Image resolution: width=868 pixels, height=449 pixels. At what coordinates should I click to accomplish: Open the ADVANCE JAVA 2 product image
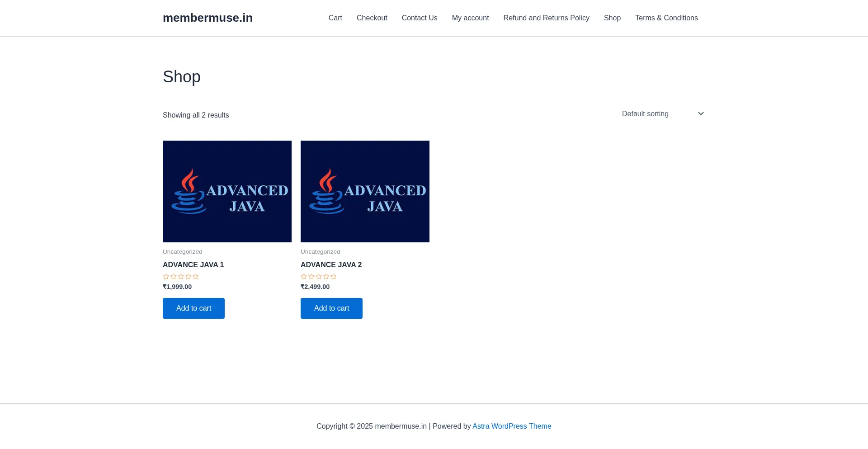(x=365, y=191)
